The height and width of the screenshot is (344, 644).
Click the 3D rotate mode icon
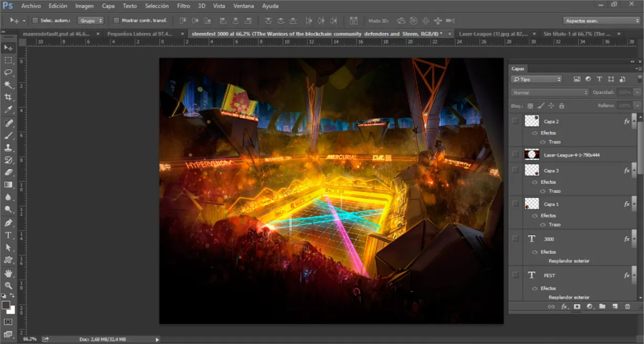(x=402, y=20)
